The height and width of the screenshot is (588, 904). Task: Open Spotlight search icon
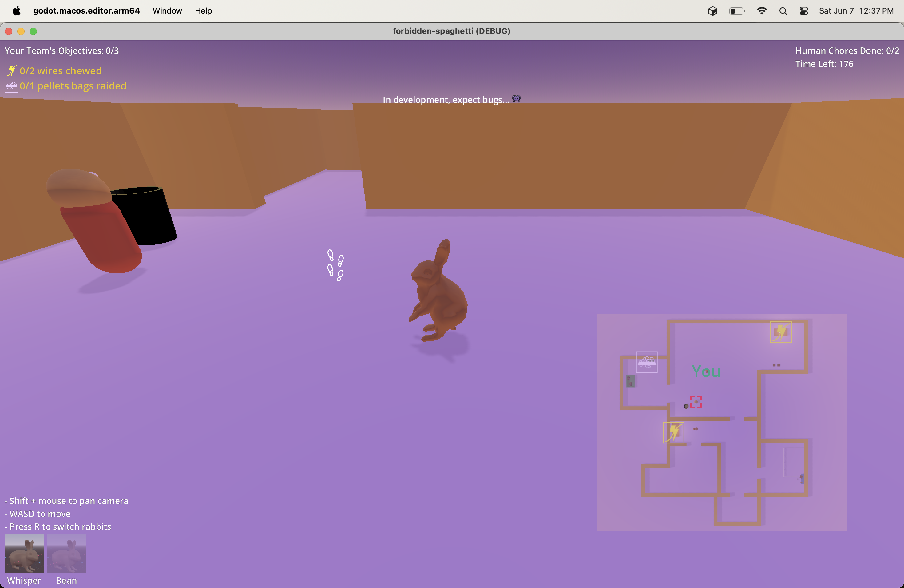click(783, 11)
